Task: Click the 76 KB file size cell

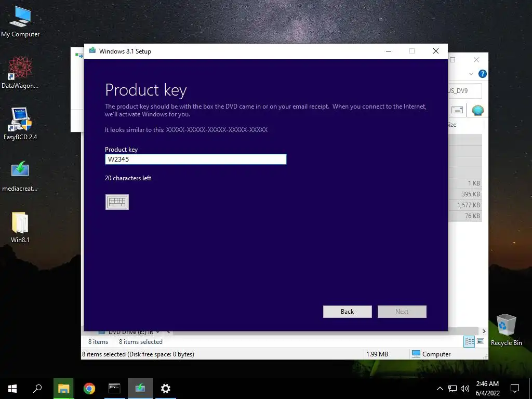Action: 472,216
